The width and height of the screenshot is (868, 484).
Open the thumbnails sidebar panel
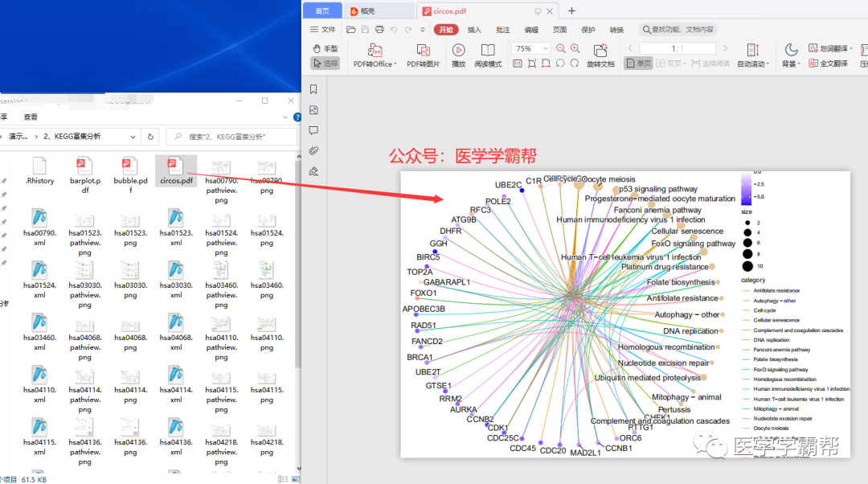pyautogui.click(x=313, y=109)
